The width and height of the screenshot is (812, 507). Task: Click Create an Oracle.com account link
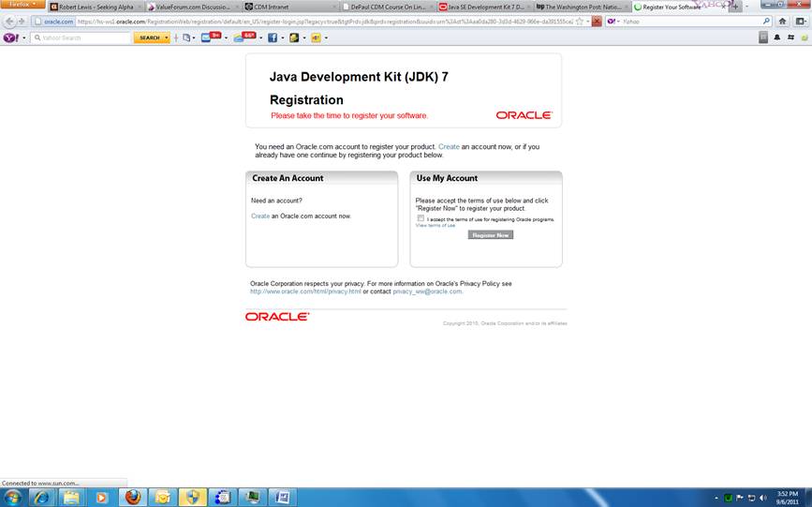[260, 216]
